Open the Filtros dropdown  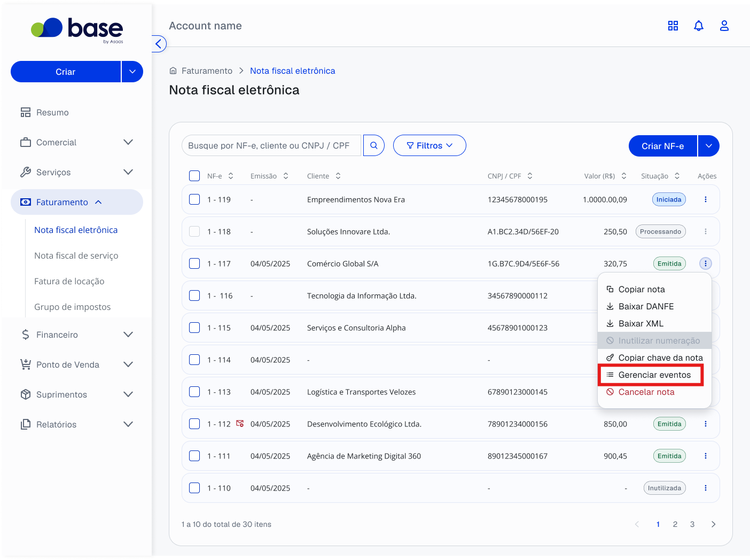tap(429, 145)
